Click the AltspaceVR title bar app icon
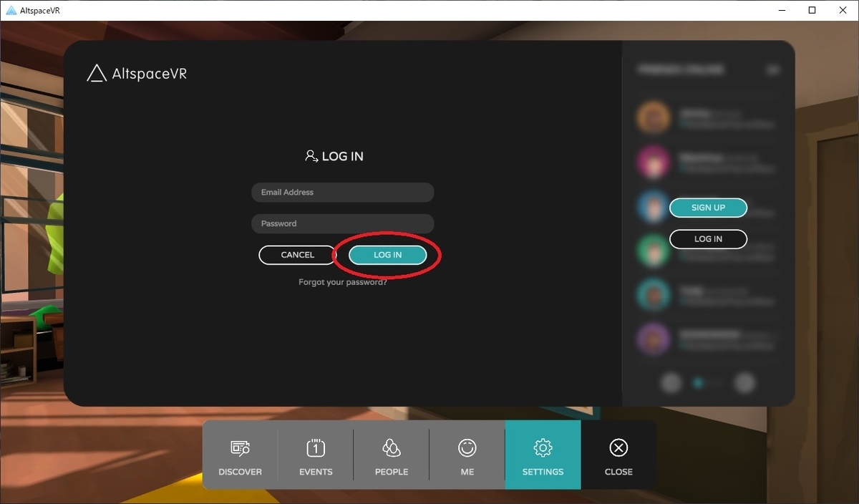 tap(11, 10)
